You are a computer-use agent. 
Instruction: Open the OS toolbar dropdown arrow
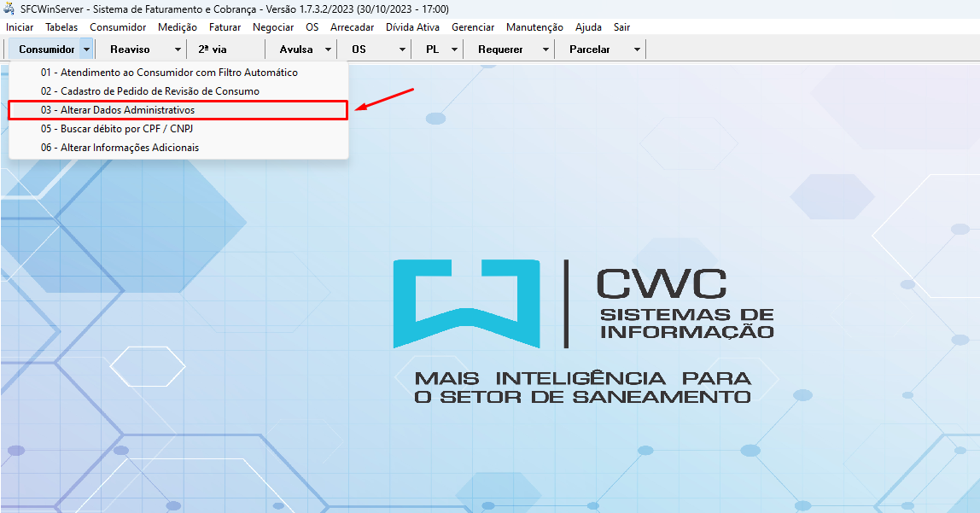coord(402,50)
